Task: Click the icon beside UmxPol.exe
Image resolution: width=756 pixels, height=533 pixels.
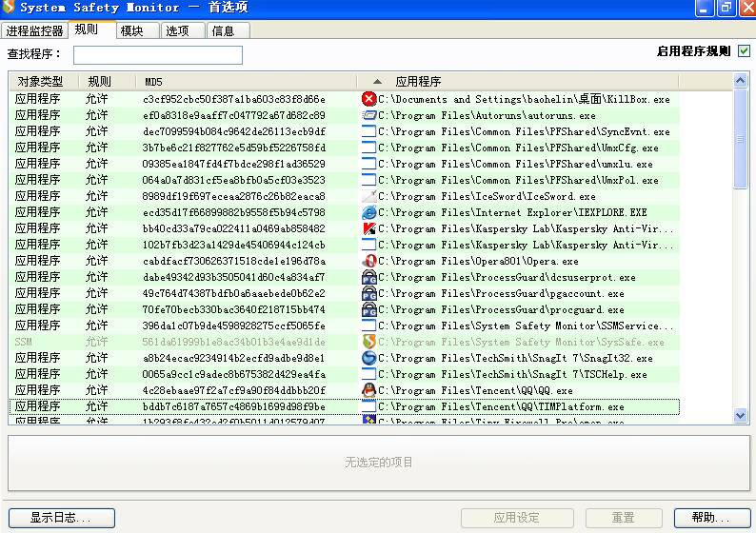Action: coord(368,180)
